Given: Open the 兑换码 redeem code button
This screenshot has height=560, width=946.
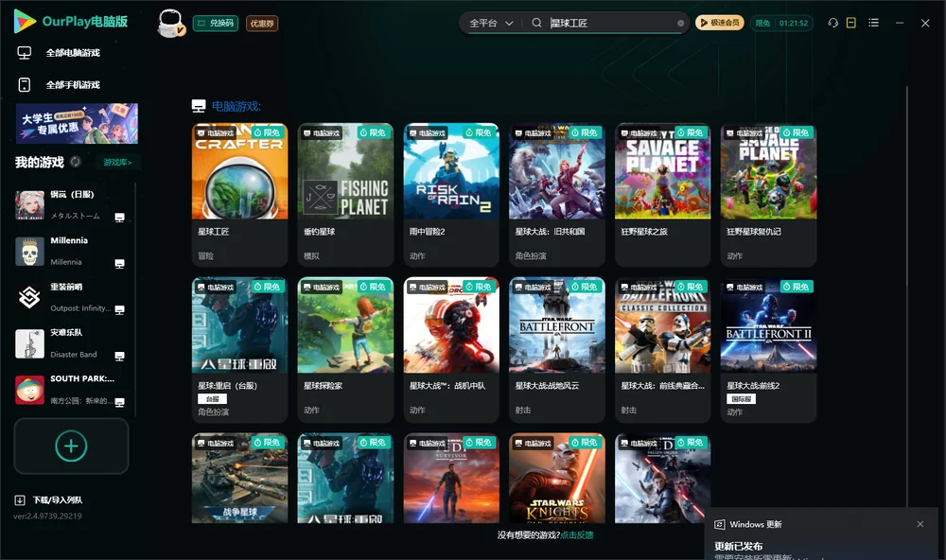Looking at the screenshot, I should [x=216, y=23].
